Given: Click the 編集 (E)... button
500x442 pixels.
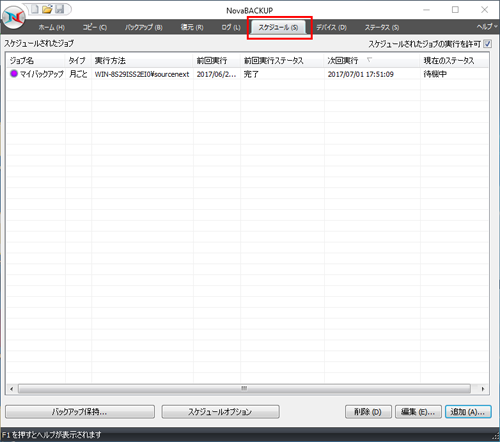Looking at the screenshot, I should click(x=418, y=412).
